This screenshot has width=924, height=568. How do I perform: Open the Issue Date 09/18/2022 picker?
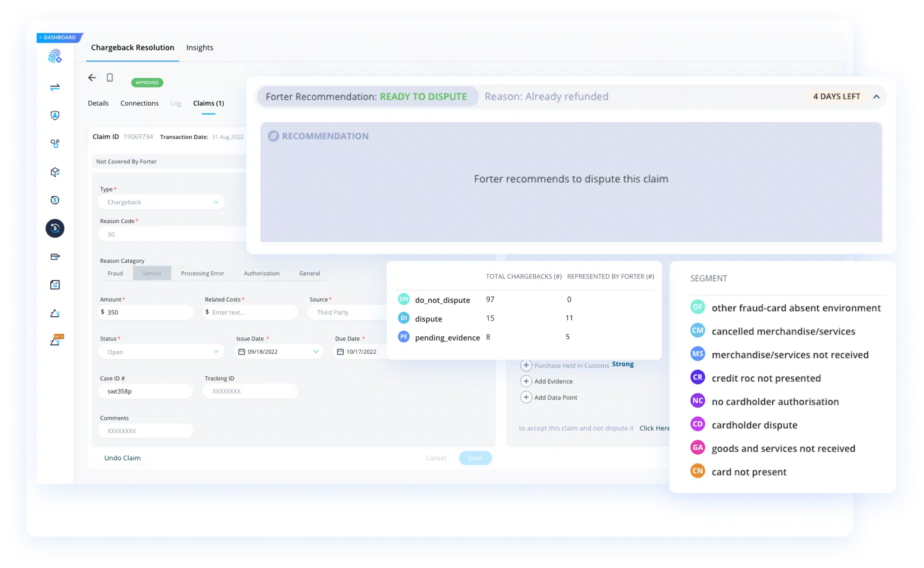(278, 352)
